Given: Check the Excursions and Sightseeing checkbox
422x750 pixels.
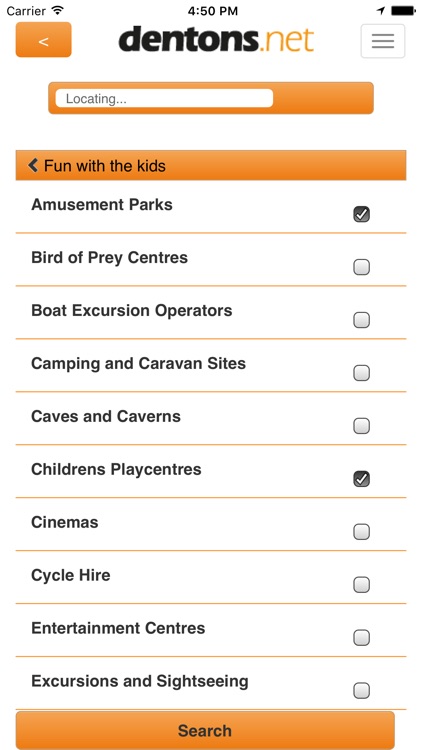Looking at the screenshot, I should tap(361, 691).
